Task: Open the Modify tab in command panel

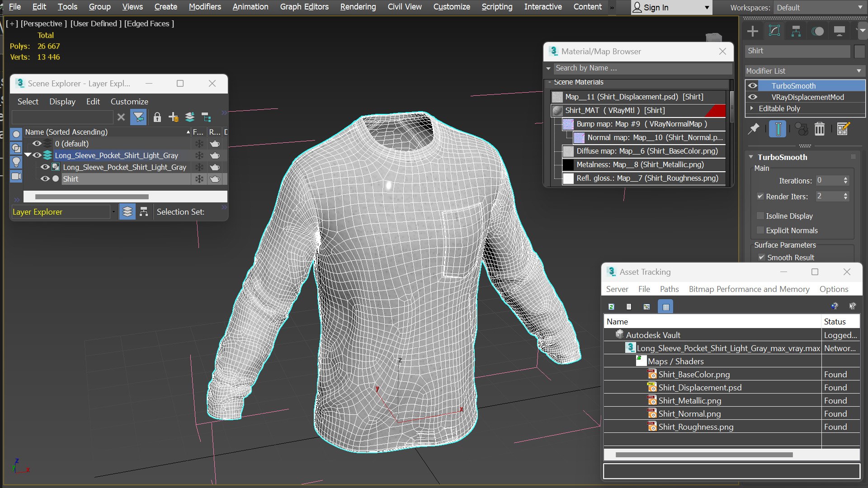Action: 774,31
